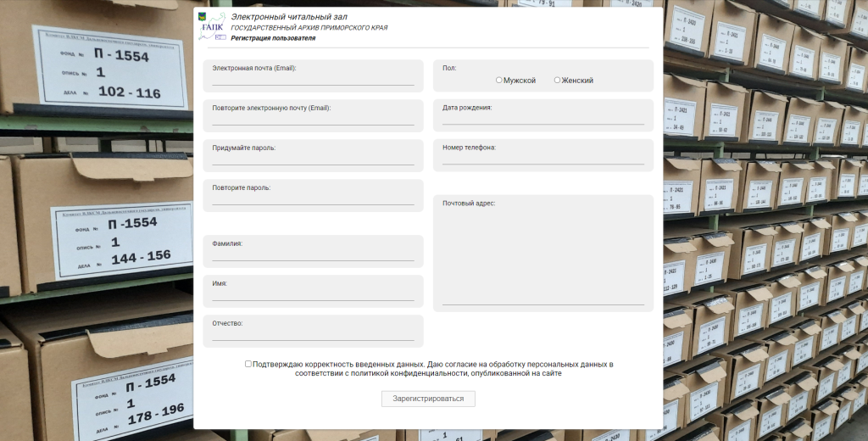Select the Повторите пароль field

point(313,199)
